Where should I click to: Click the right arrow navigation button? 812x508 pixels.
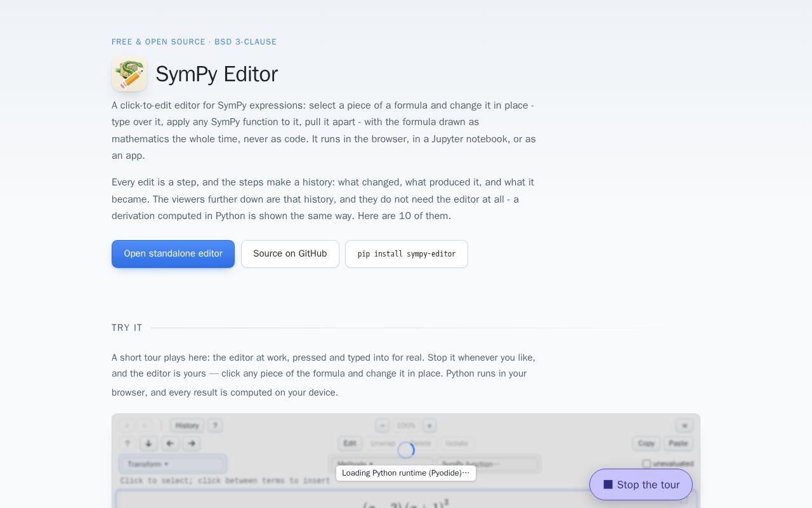(192, 443)
